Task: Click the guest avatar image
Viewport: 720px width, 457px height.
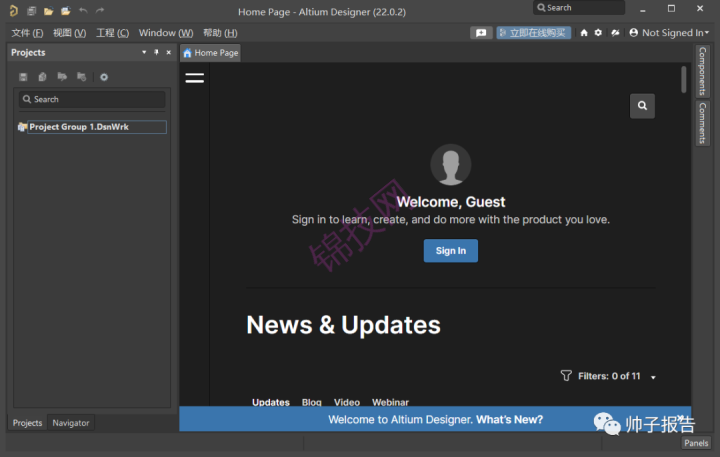Action: click(x=450, y=164)
